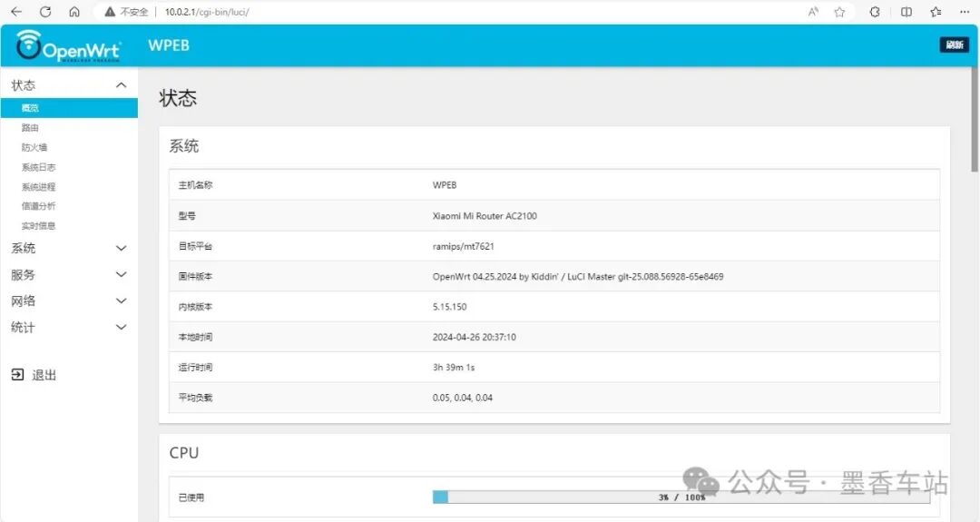The height and width of the screenshot is (522, 980).
Task: Open the browser extensions icon
Action: pyautogui.click(x=875, y=12)
